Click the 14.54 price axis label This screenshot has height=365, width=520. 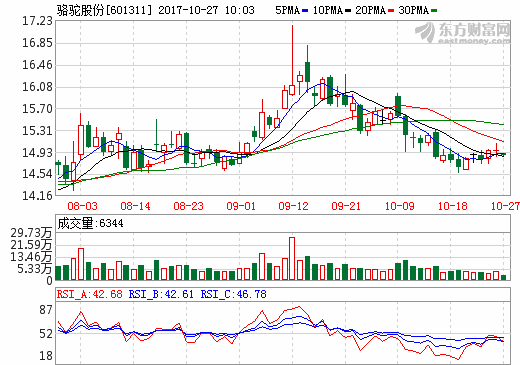coord(37,174)
